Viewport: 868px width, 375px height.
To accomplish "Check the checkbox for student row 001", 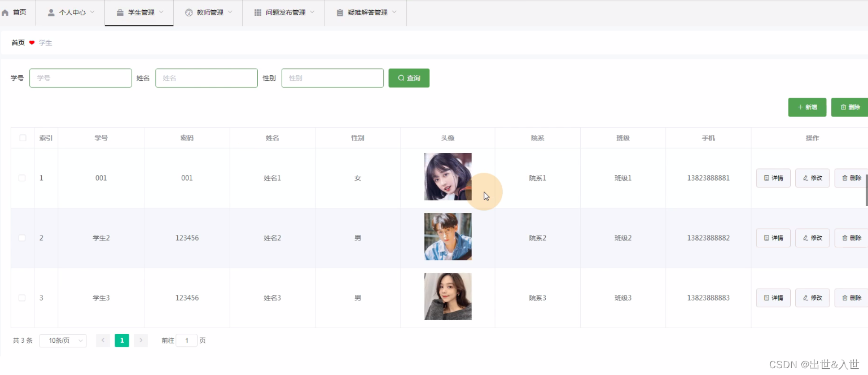I will coord(22,177).
